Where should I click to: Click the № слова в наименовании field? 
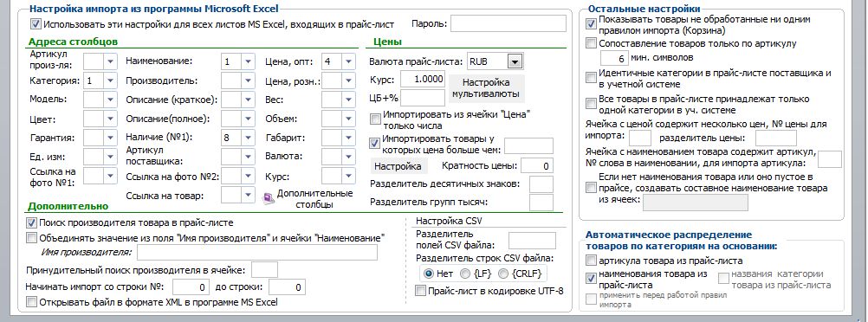(830, 159)
